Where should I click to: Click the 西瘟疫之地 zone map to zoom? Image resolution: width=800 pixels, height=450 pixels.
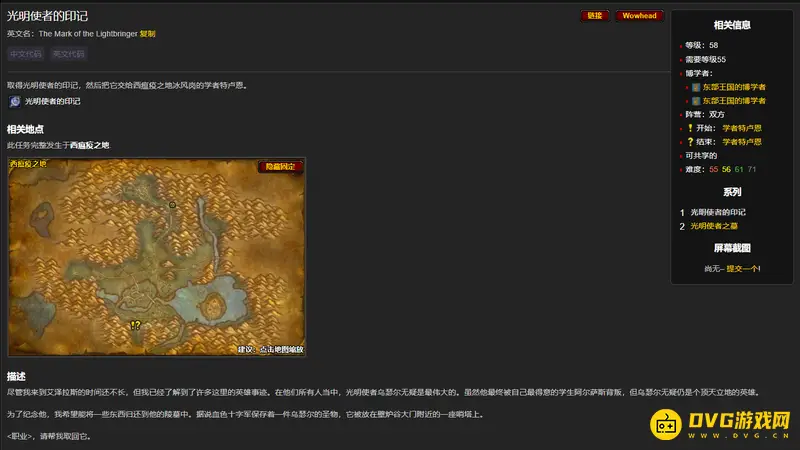tap(157, 257)
